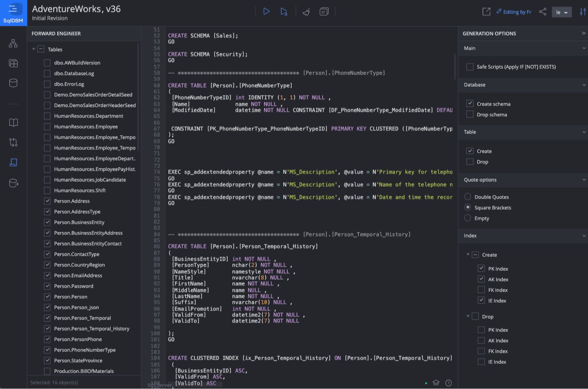Click the open in new window icon
Screen dimensions: 588x389
[x=486, y=12]
